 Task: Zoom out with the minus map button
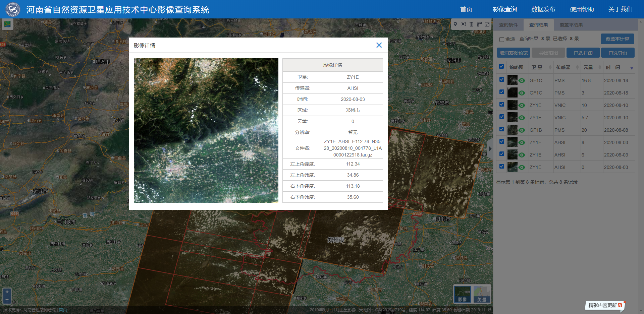click(x=7, y=300)
